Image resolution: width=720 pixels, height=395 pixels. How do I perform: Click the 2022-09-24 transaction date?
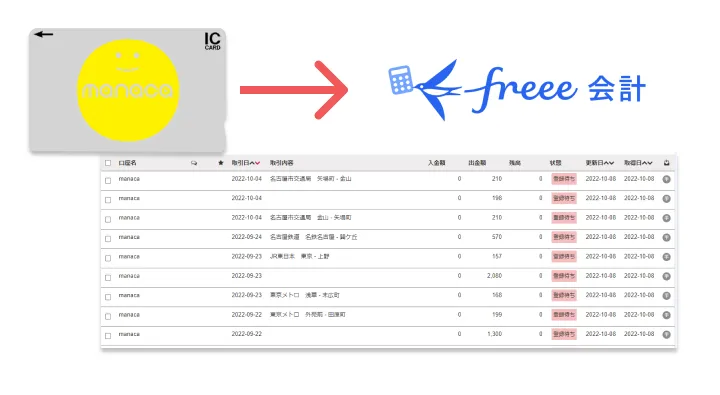(247, 237)
